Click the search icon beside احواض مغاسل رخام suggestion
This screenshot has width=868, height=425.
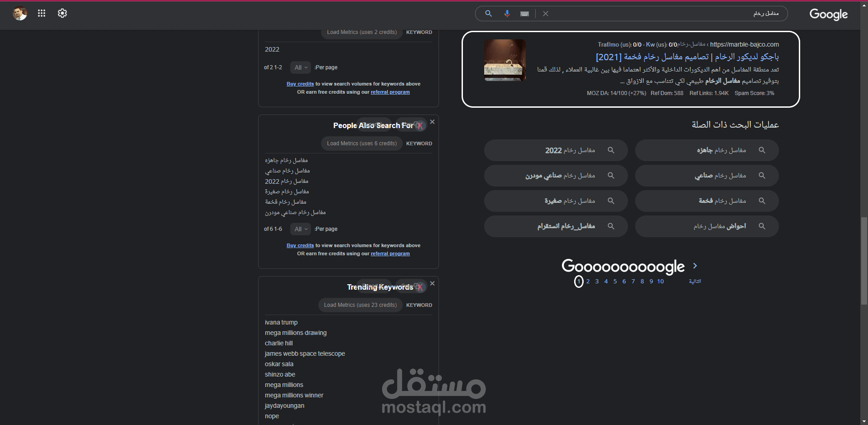point(762,226)
